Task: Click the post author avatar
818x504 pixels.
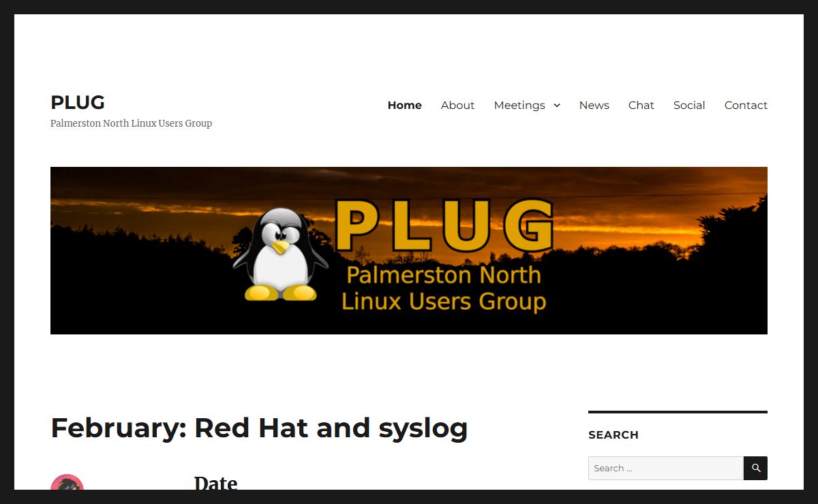Action: pyautogui.click(x=67, y=483)
